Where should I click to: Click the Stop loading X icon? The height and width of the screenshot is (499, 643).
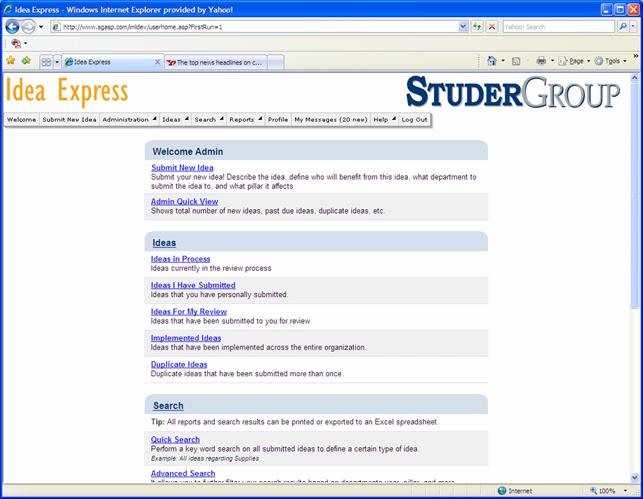(492, 27)
